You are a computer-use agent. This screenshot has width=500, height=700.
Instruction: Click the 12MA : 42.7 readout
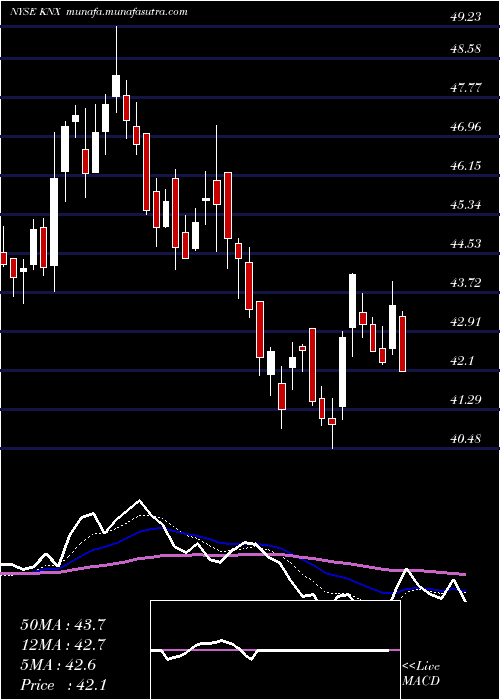click(x=63, y=645)
